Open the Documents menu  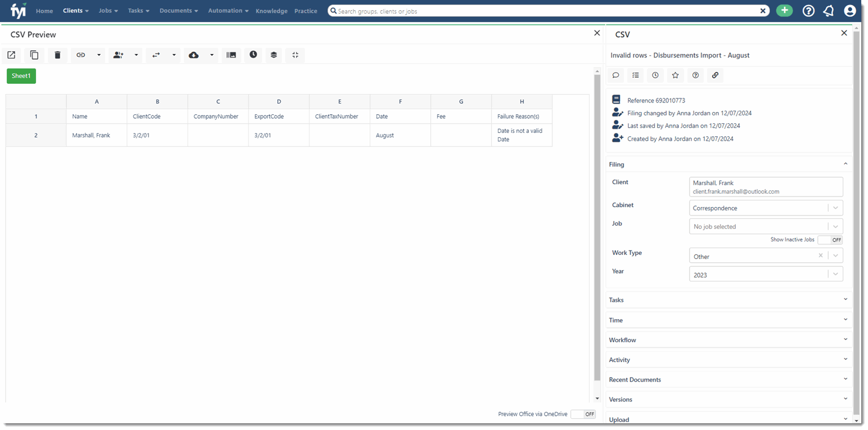click(179, 11)
